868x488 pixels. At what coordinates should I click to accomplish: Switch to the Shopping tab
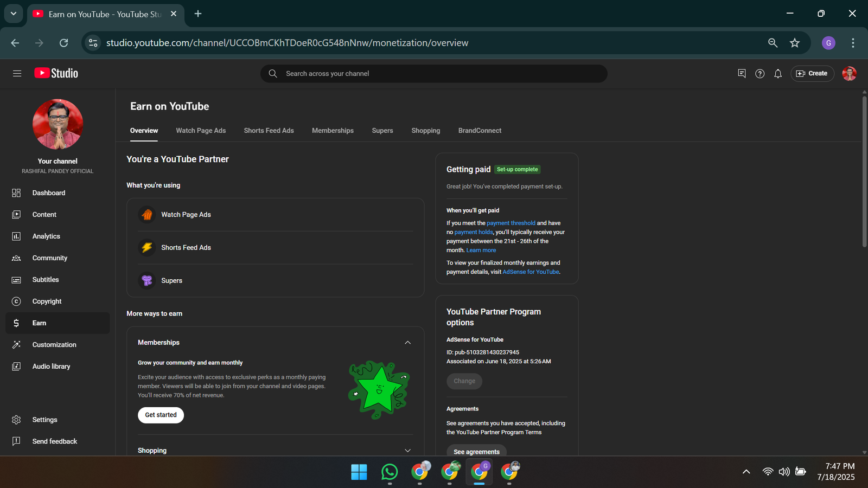(x=426, y=131)
